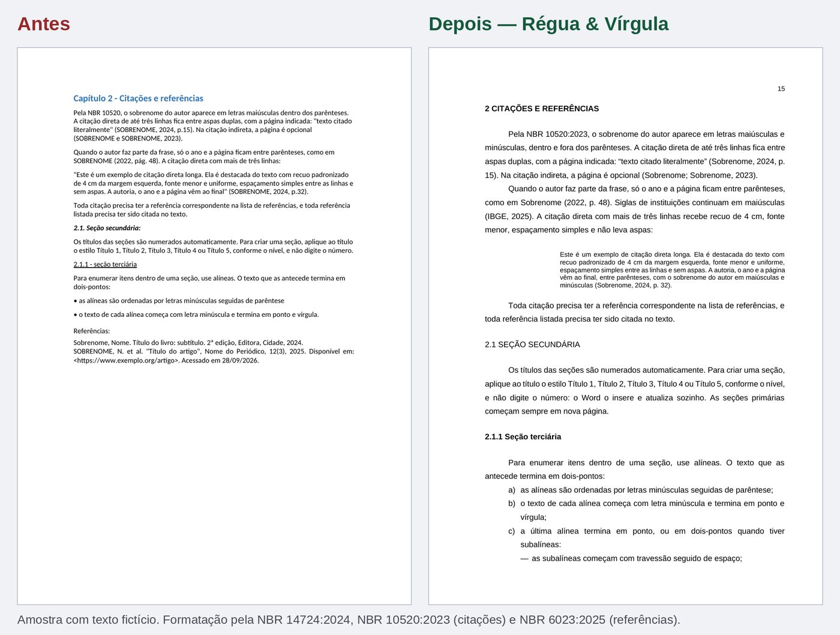Click the underlined "2.1.1 - seção terciária" heading
This screenshot has width=840, height=635.
tap(105, 265)
